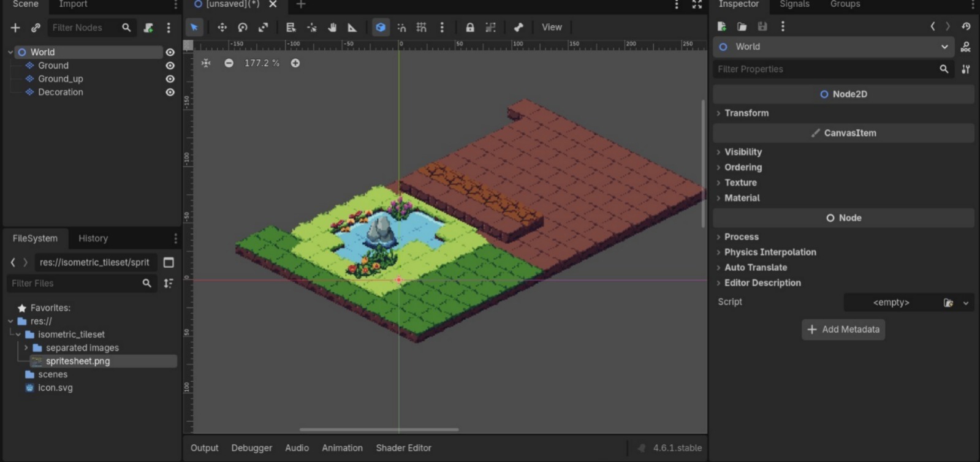Open the Debugger bottom panel
This screenshot has height=462, width=980.
(x=251, y=448)
